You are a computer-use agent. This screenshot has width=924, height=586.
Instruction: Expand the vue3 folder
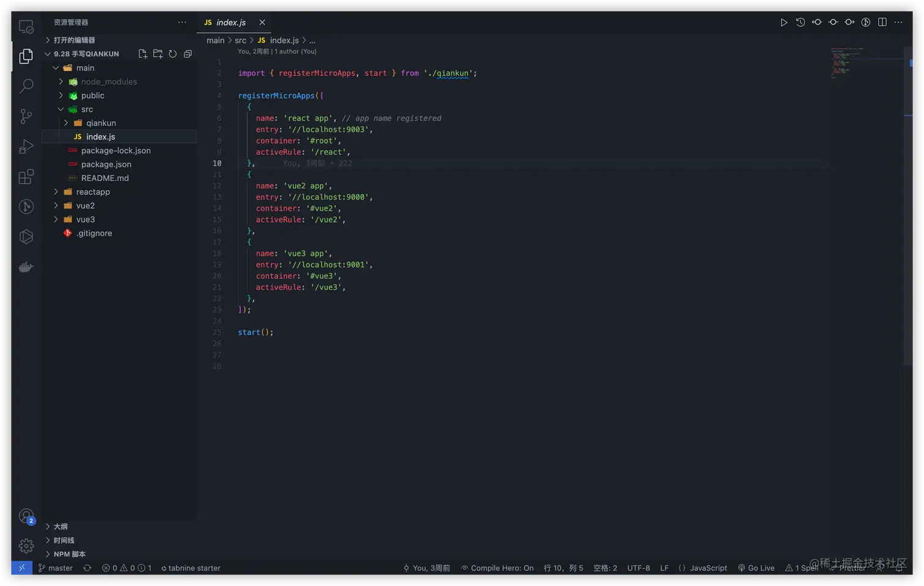click(119, 219)
